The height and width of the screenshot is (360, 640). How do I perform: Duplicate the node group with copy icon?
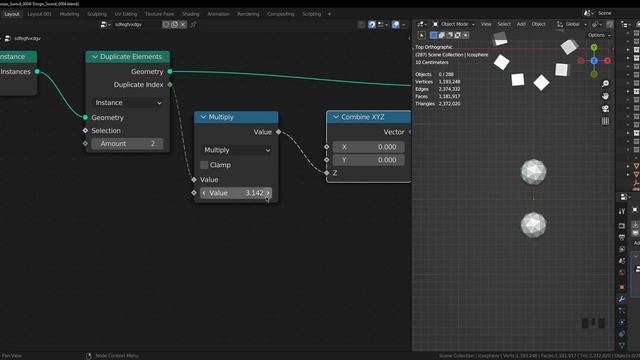pyautogui.click(x=174, y=24)
